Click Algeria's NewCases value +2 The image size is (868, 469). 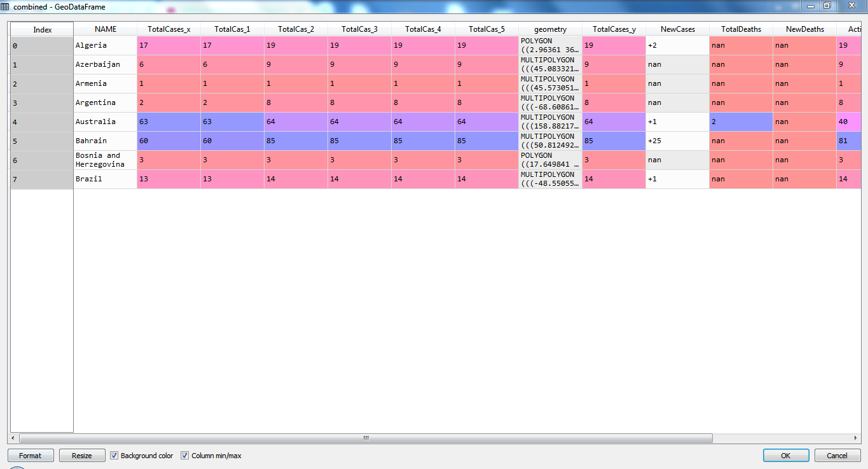(678, 46)
